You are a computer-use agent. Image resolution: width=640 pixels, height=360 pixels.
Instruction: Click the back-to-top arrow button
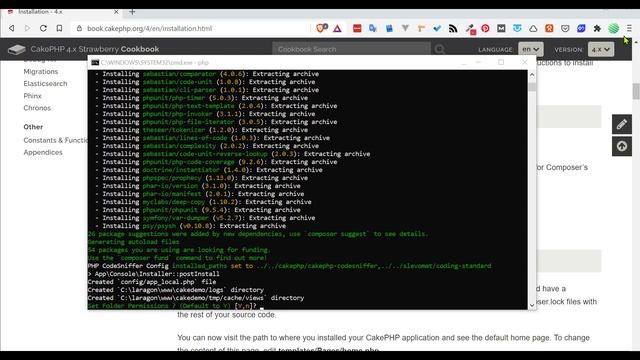[622, 146]
